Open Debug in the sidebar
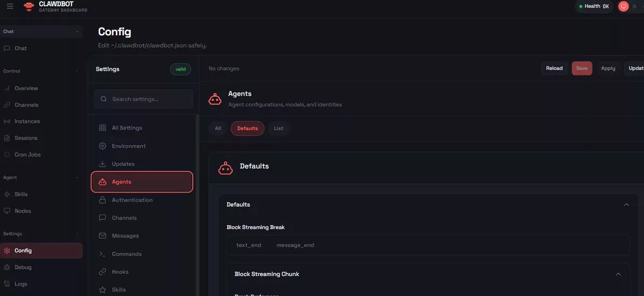 (x=41, y=267)
